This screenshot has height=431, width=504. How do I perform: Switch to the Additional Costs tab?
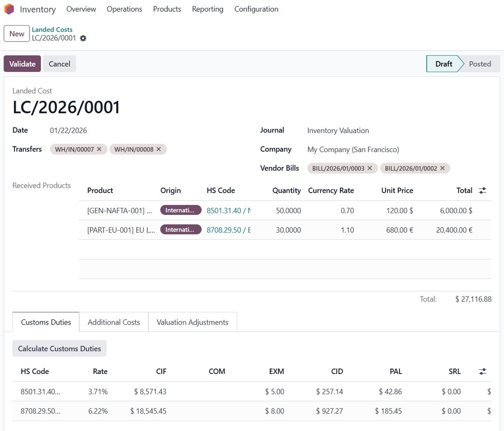point(114,322)
